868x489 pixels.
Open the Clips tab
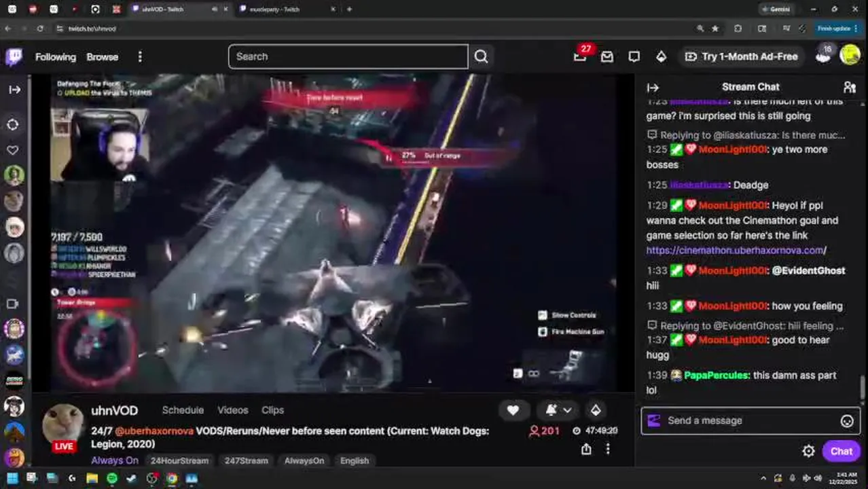[272, 410]
